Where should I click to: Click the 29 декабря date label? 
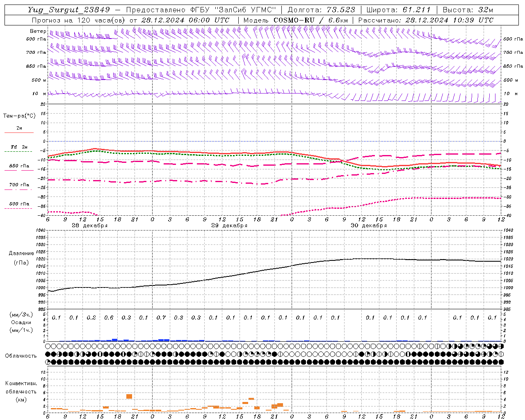point(229,226)
